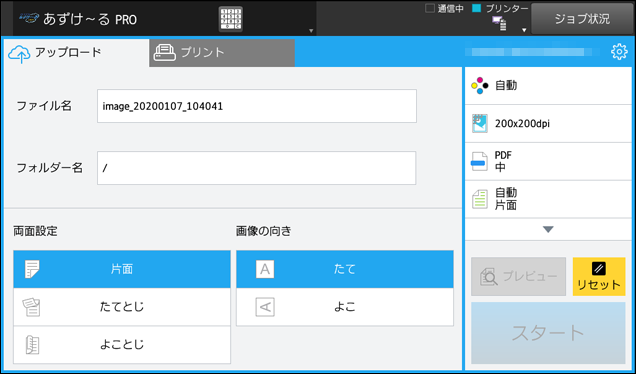Open the PDF 中 format setting
Screen dimensions: 636x374
click(548, 161)
